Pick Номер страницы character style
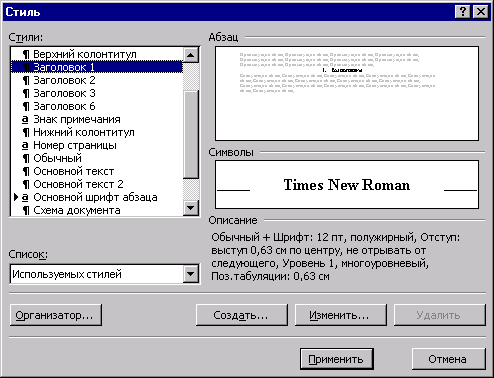 97,145
